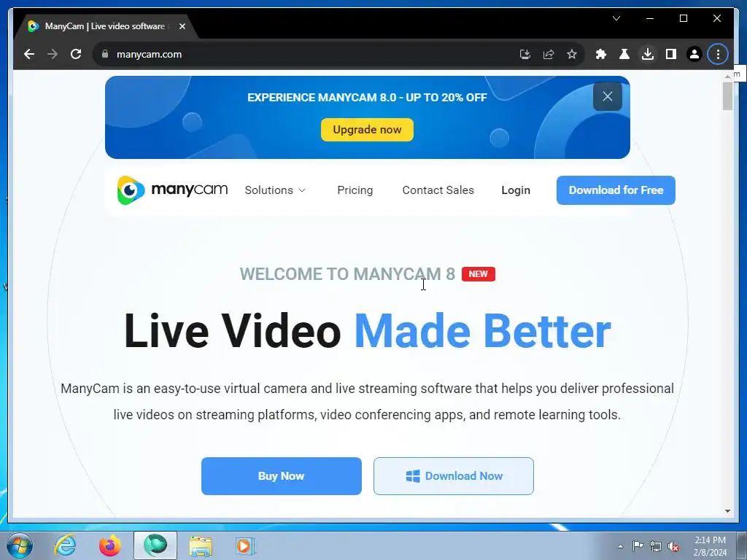Screen dimensions: 747x560
Task: Reload the manycam.com page
Action: (76, 54)
